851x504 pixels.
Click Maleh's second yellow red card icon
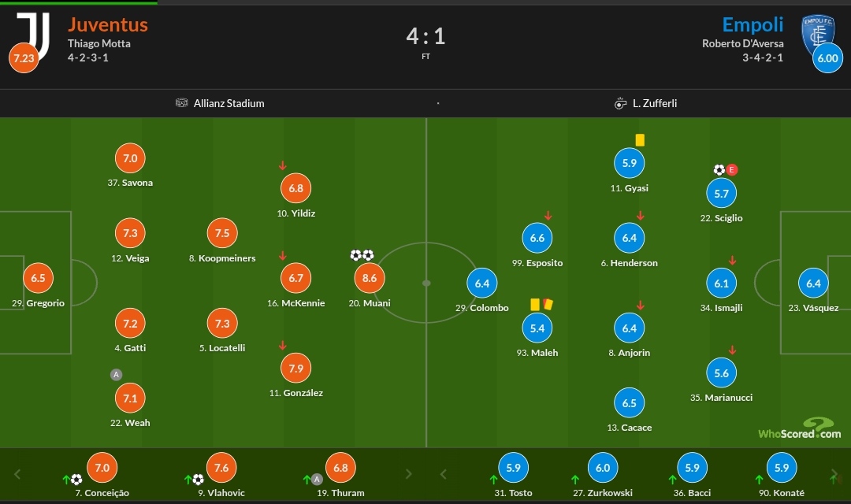point(548,304)
